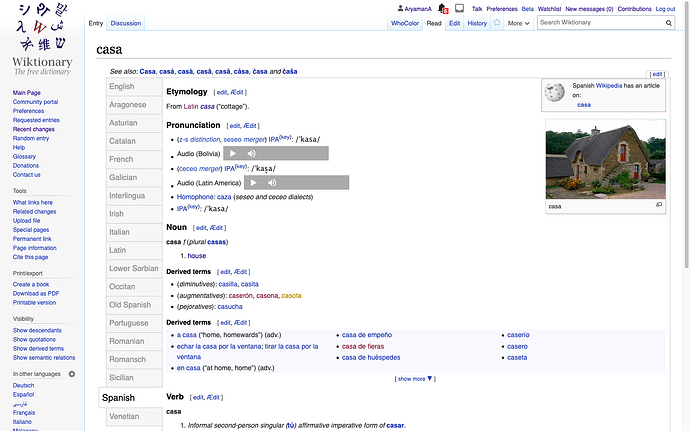Image resolution: width=690 pixels, height=431 pixels.
Task: Open Cite this page link
Action: [x=30, y=257]
